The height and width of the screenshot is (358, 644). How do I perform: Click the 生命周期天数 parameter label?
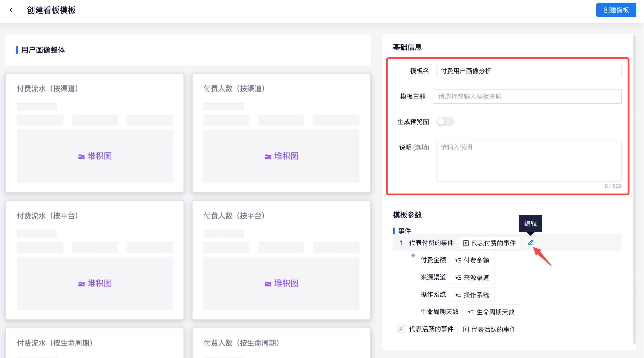439,312
